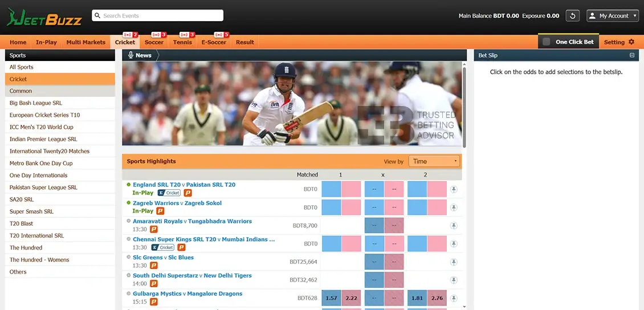Image resolution: width=644 pixels, height=310 pixels.
Task: Select ICC Men's T20 World Cup
Action: (60, 127)
